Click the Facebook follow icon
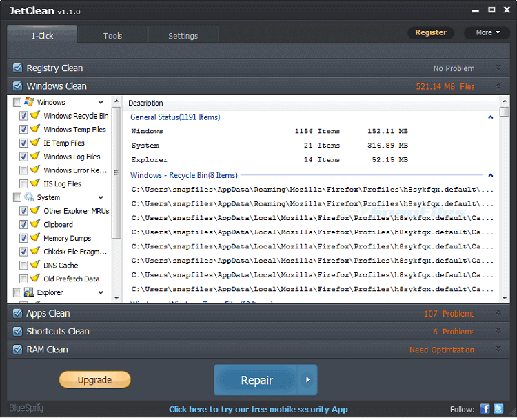The width and height of the screenshot is (517, 420). (x=485, y=408)
